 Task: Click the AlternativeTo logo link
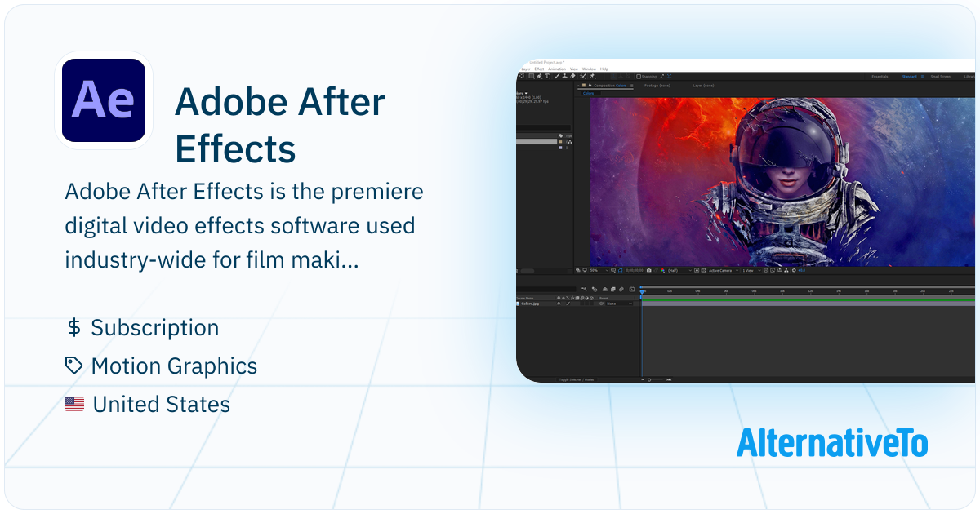832,443
